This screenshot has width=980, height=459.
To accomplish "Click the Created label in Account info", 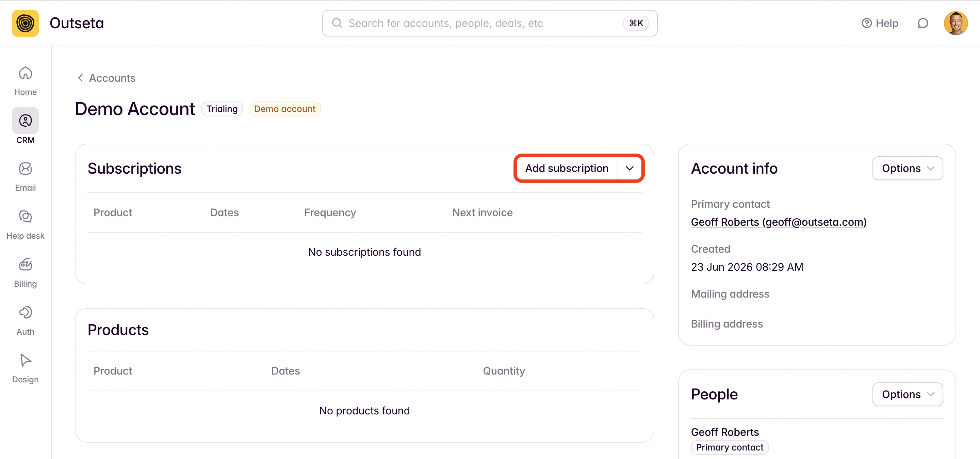I will [710, 249].
